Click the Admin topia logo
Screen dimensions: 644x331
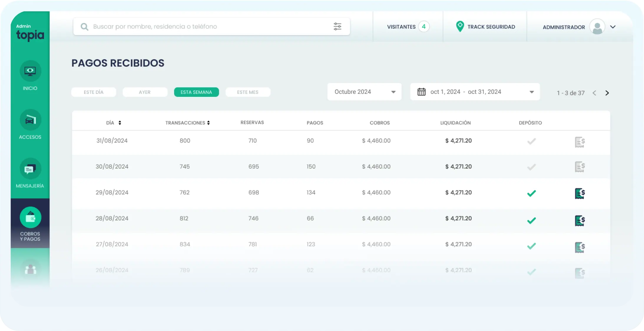coord(30,32)
